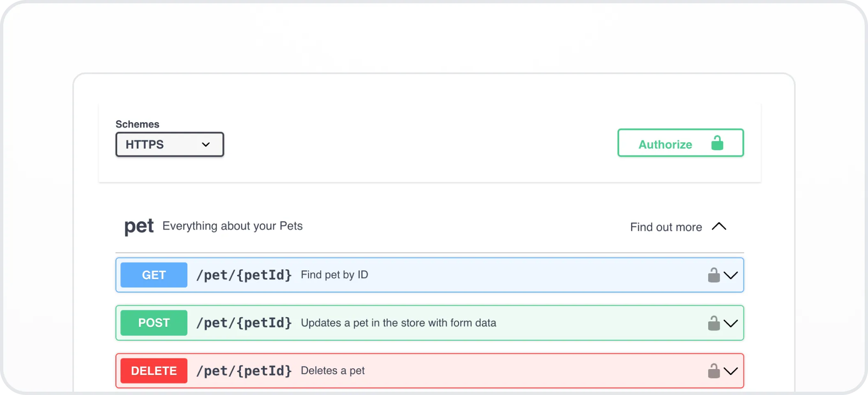Expand the DELETE Deletes a pet chevron
868x395 pixels.
[731, 371]
